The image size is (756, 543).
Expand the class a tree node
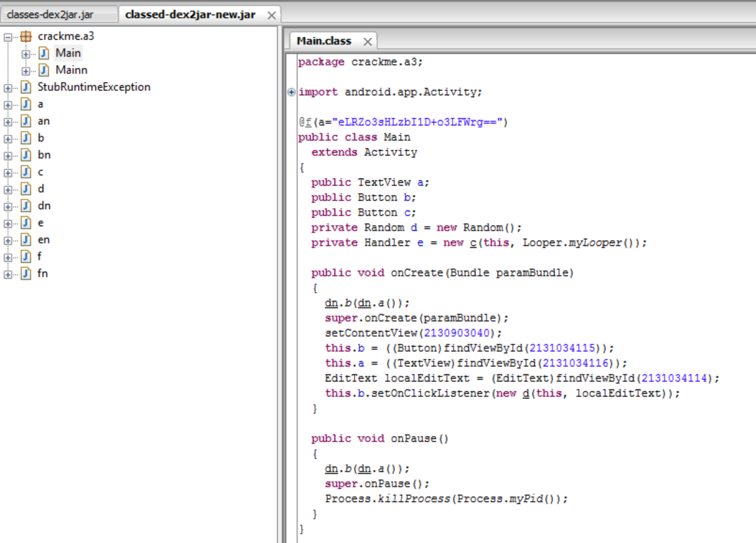point(8,104)
